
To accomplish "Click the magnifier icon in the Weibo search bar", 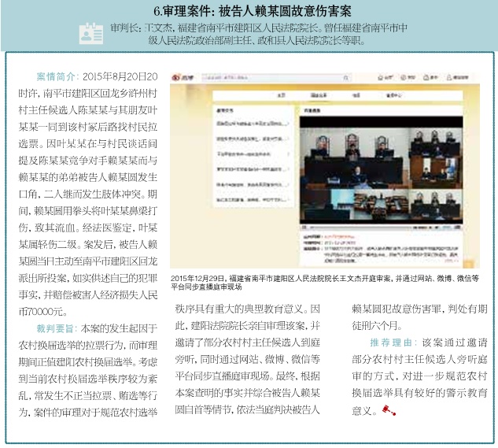I will 346,78.
